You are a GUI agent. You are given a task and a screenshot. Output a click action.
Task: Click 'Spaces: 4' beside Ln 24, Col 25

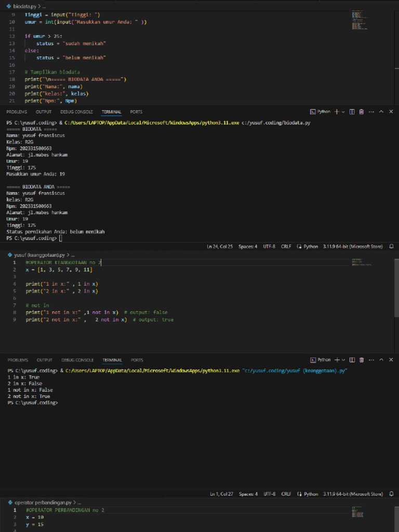pyautogui.click(x=248, y=246)
